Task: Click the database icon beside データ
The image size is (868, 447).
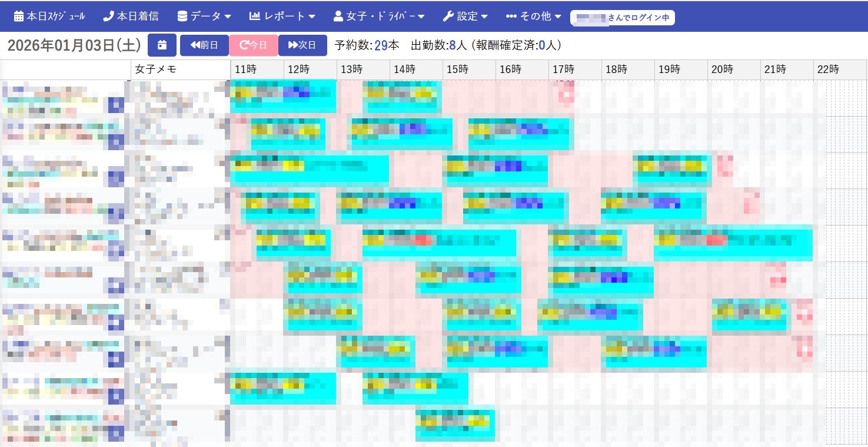Action: point(182,16)
